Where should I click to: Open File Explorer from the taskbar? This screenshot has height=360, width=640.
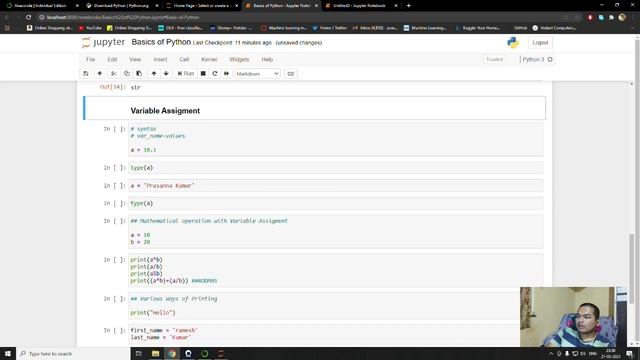(155, 353)
